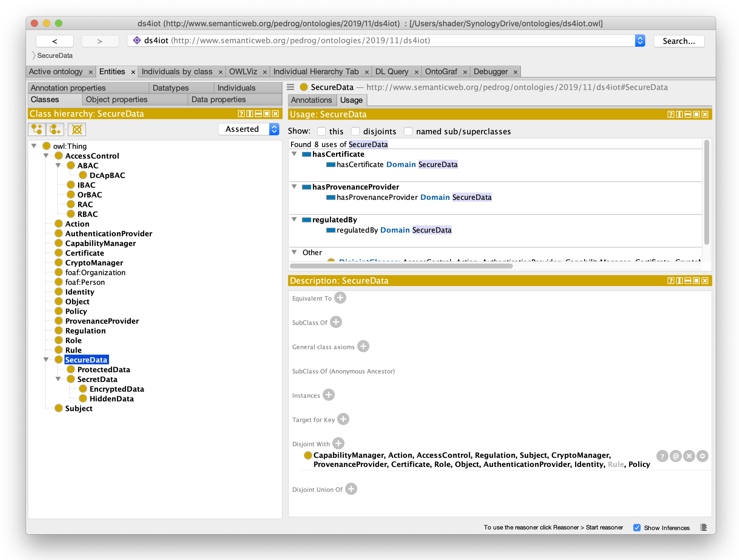Toggle the Show Inferences checkbox
Image resolution: width=739 pixels, height=560 pixels.
tap(637, 528)
